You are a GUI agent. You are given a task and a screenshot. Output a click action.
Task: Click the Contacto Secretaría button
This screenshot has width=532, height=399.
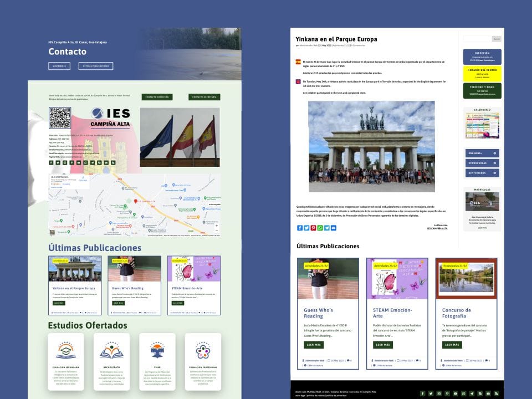204,97
